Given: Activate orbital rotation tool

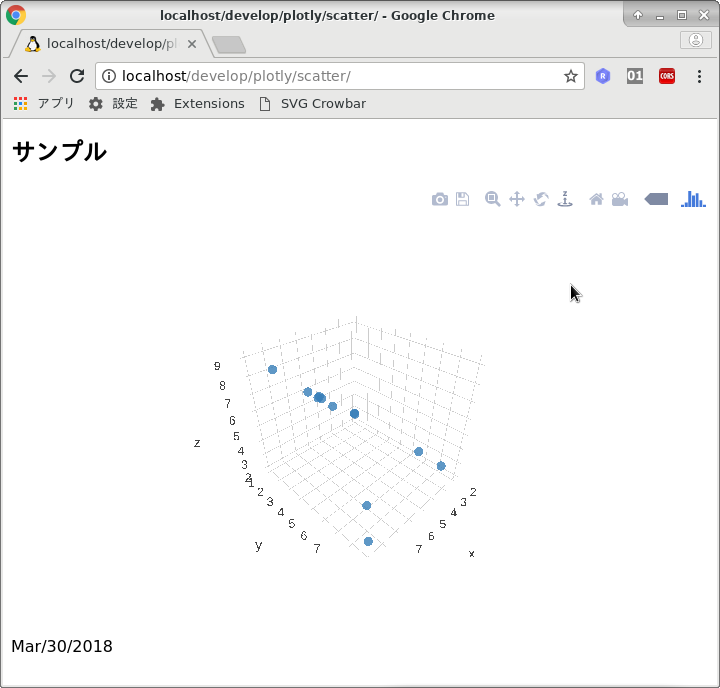Looking at the screenshot, I should 541,199.
